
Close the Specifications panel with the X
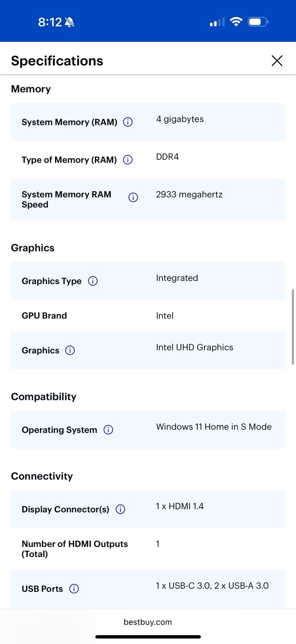click(277, 61)
